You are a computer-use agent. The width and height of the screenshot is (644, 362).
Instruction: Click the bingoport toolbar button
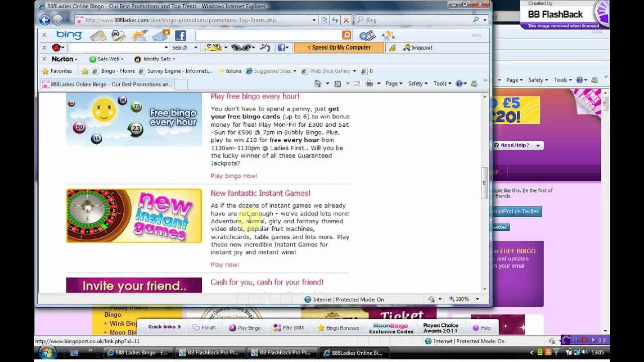[x=417, y=48]
